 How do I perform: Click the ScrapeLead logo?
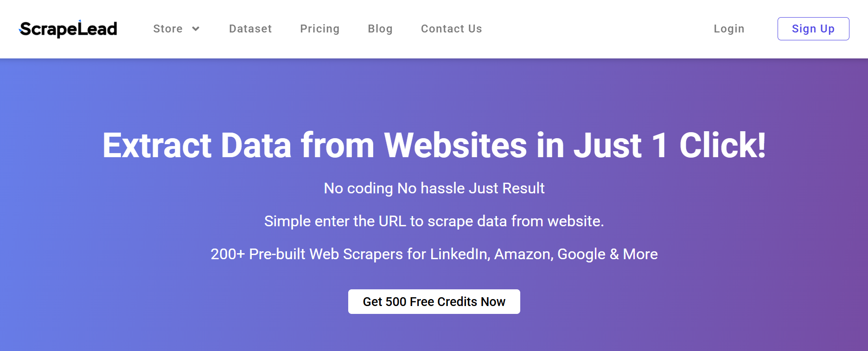(x=68, y=29)
